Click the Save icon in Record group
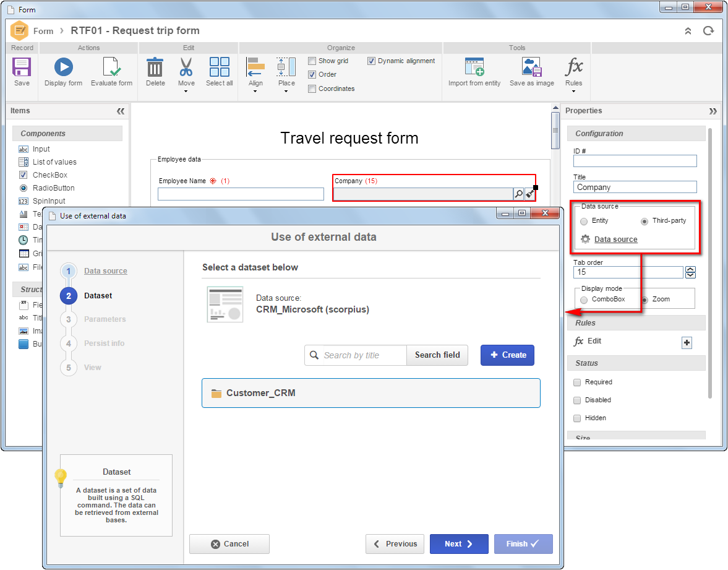 point(22,67)
